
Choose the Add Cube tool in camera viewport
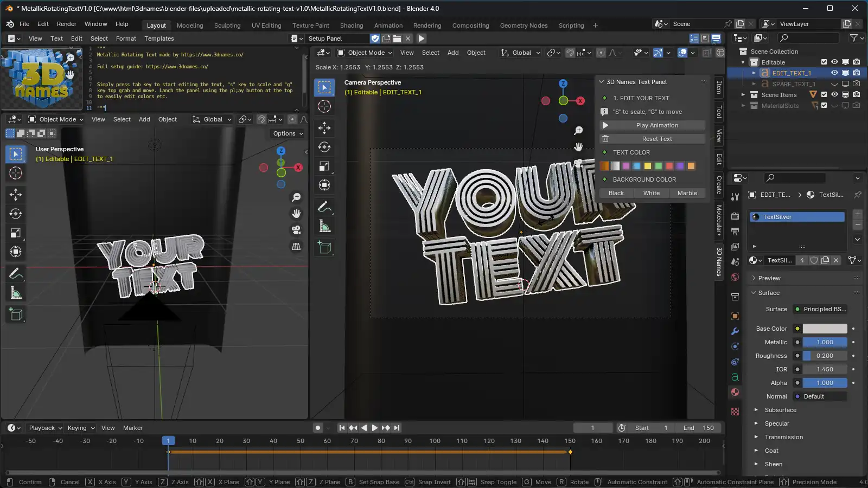[324, 248]
